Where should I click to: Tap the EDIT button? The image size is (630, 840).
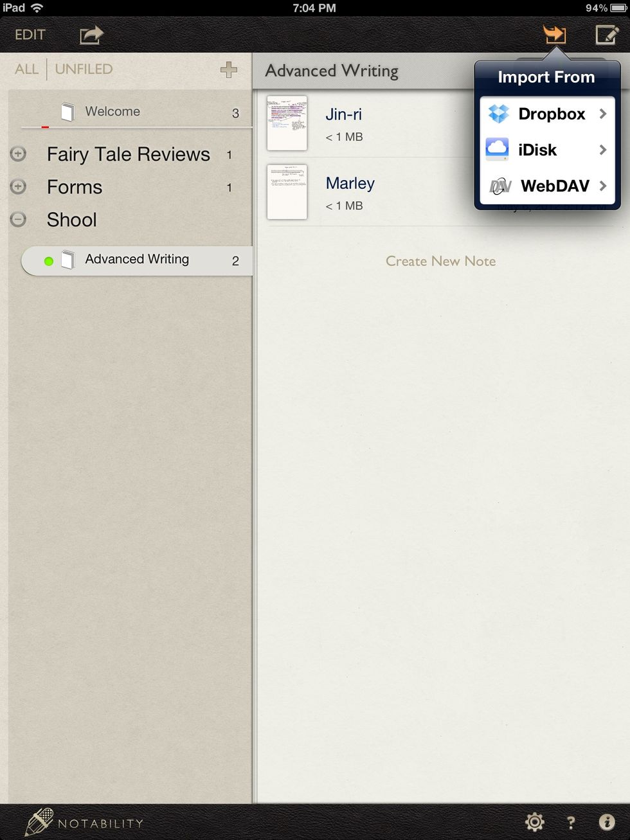(x=30, y=35)
